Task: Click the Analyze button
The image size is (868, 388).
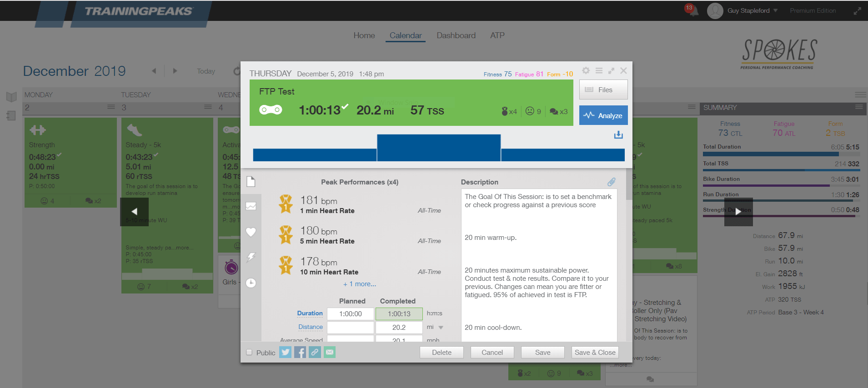Action: pos(603,115)
